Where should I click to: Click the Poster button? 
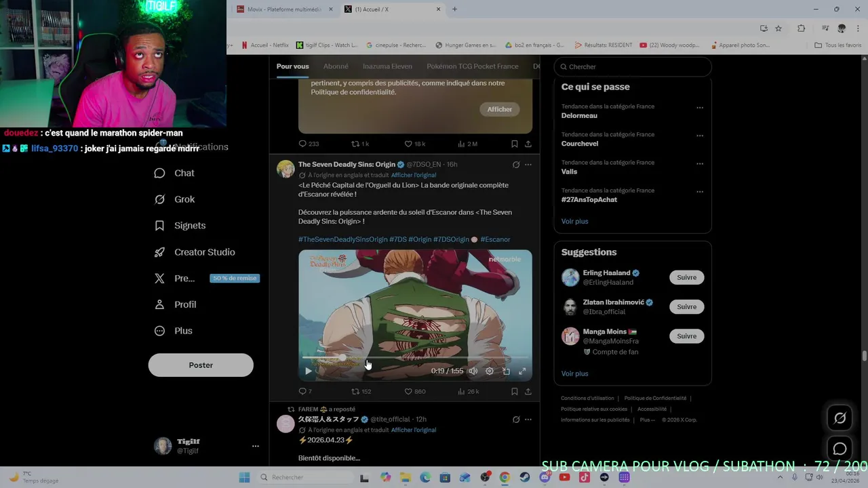[201, 365]
